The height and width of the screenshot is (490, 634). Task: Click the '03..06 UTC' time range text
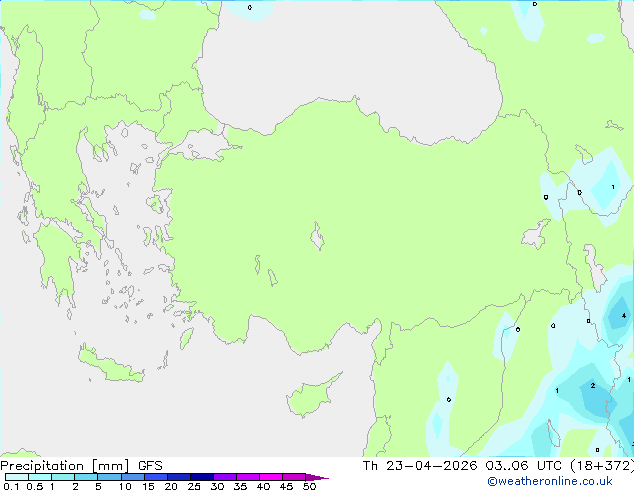point(523,466)
